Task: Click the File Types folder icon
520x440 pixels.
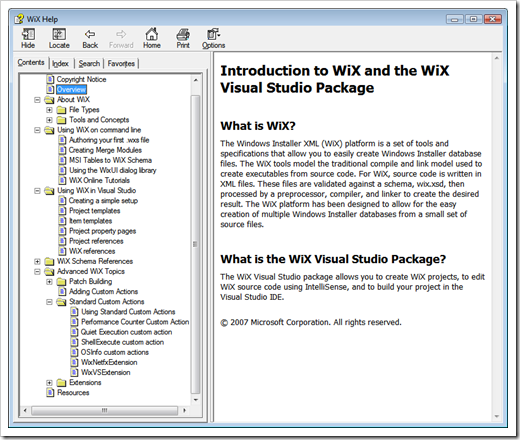Action: (61, 110)
